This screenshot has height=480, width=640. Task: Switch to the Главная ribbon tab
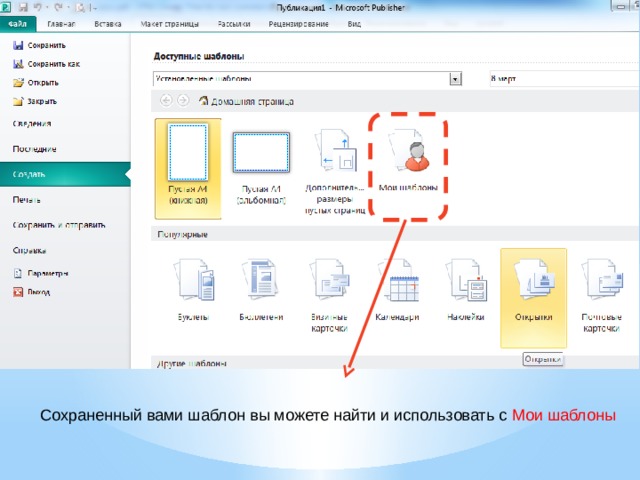[61, 24]
